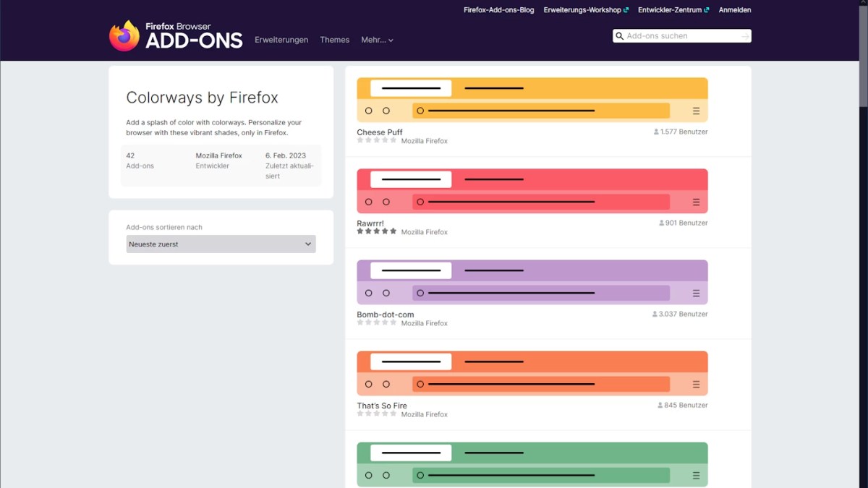
Task: Click the yellow Cheese Puff theme preview
Action: pyautogui.click(x=532, y=100)
